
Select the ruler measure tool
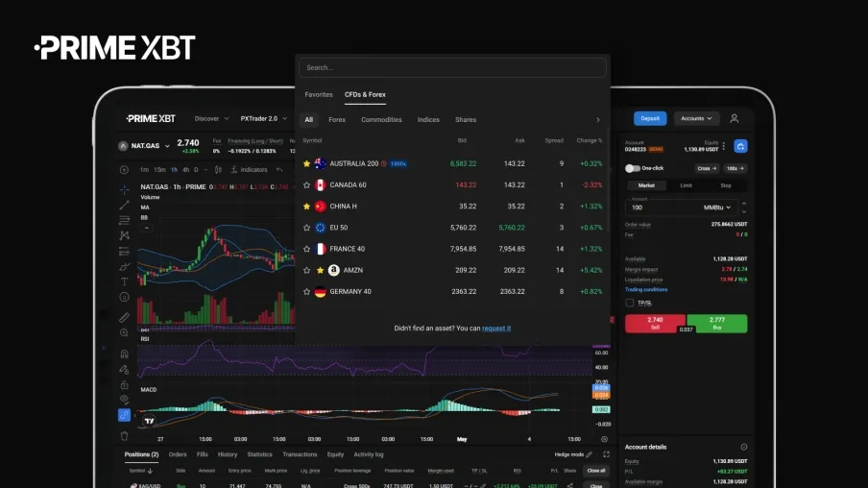click(124, 317)
